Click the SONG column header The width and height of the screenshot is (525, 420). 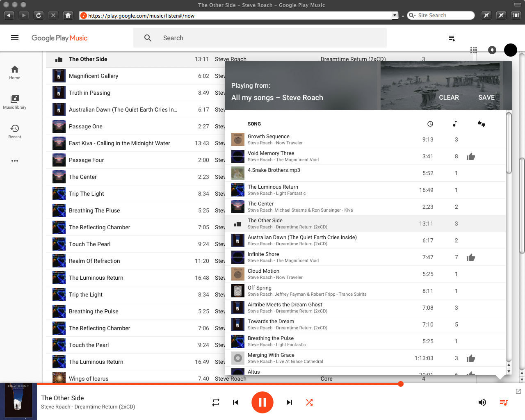[x=254, y=124]
